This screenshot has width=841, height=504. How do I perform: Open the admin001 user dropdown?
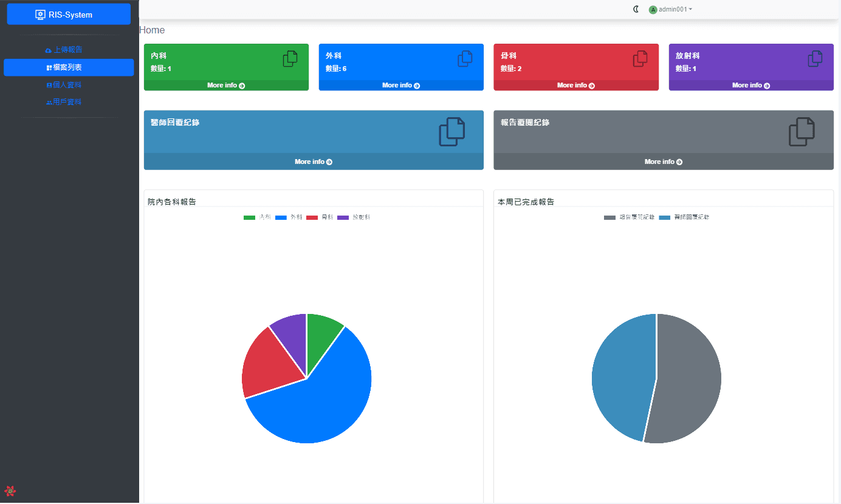coord(671,10)
